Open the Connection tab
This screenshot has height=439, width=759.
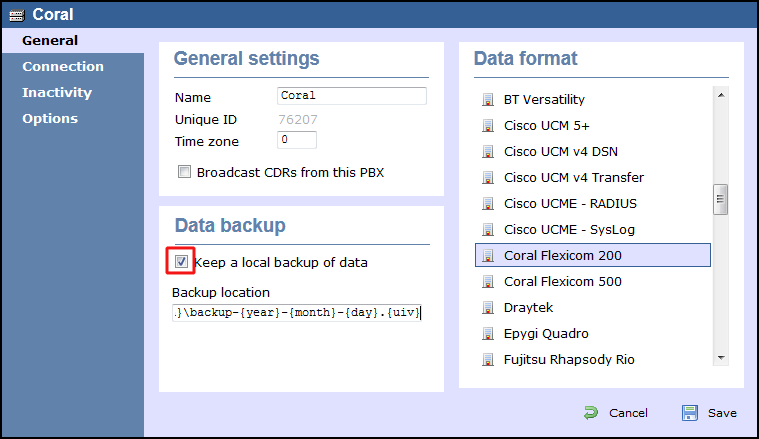pos(63,66)
